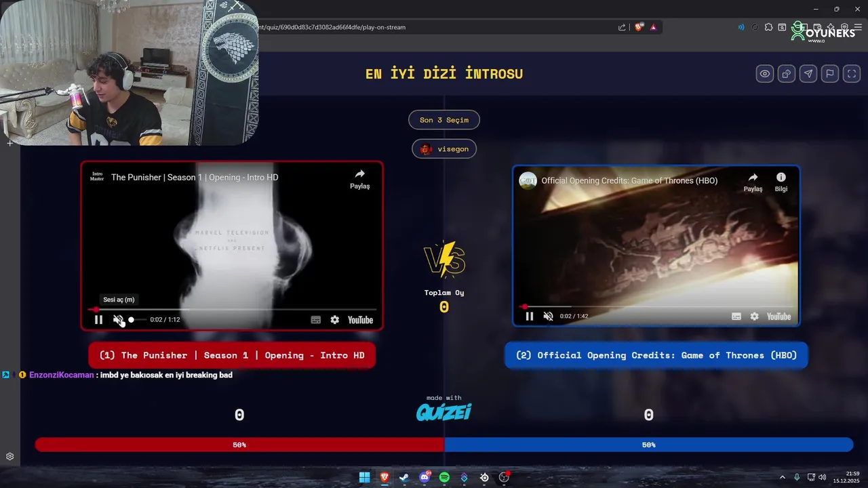Pause the Punisher intro video
This screenshot has height=488, width=868.
(x=98, y=320)
